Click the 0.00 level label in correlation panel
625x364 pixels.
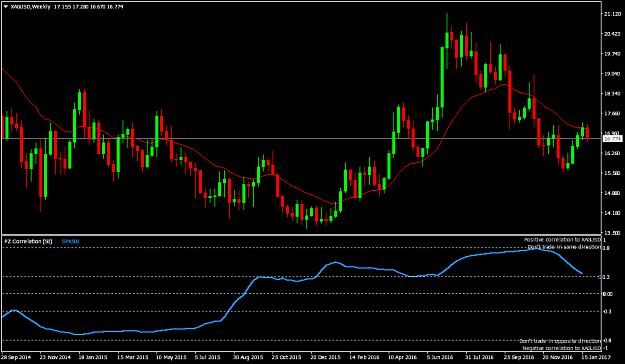click(x=608, y=294)
